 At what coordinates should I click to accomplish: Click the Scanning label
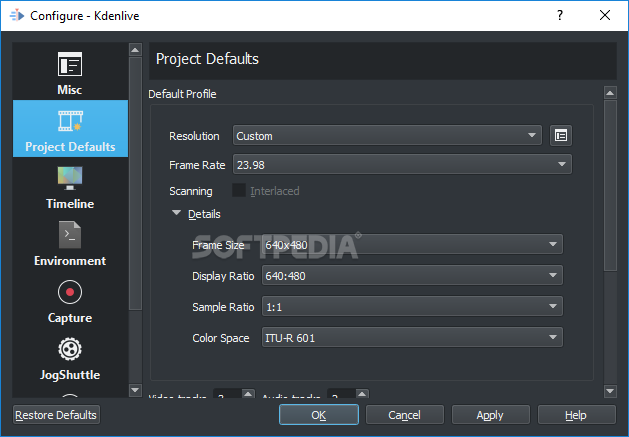(191, 191)
